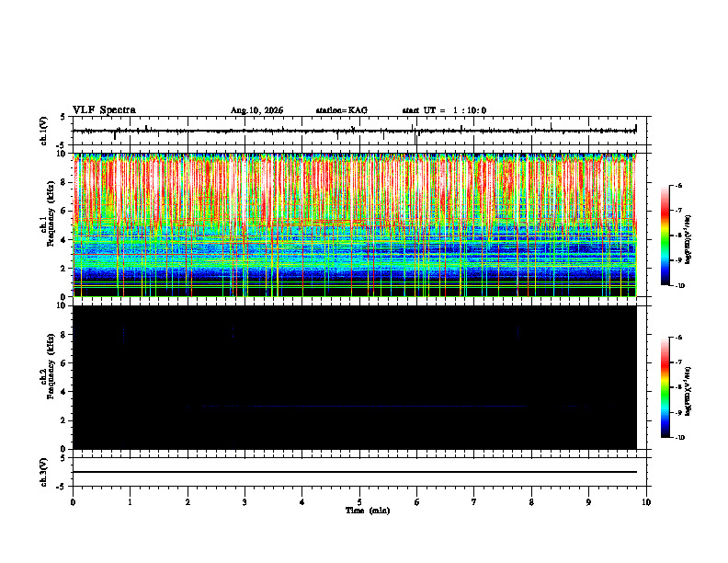Click time-axis tick label "4"
Screen dimensions: 728x563
pyautogui.click(x=302, y=502)
